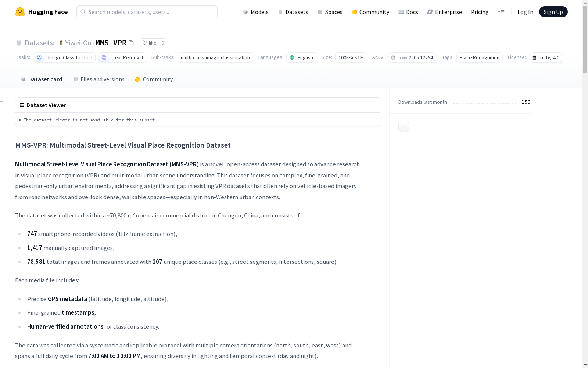Copy dataset name with copy icon

click(131, 43)
